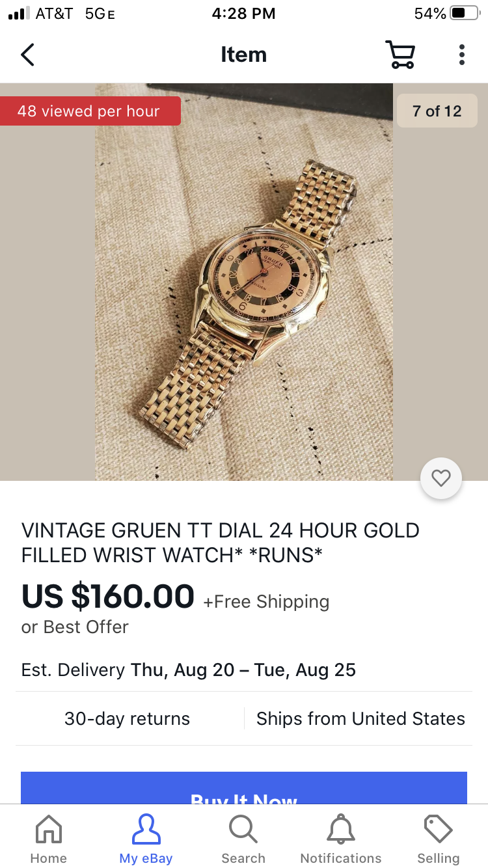Toggle the heart watchlist icon
The image size is (488, 868).
[x=441, y=479]
